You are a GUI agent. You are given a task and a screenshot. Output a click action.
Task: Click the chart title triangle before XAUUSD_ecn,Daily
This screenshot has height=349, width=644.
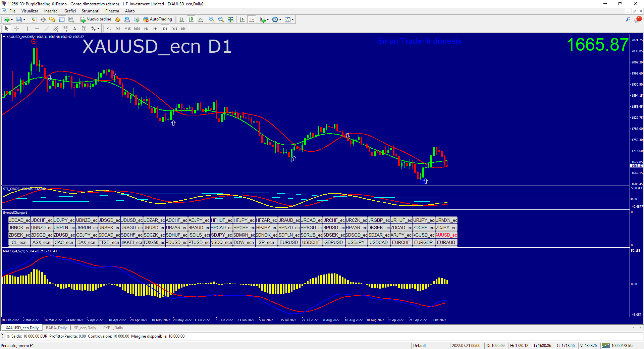pyautogui.click(x=4, y=37)
